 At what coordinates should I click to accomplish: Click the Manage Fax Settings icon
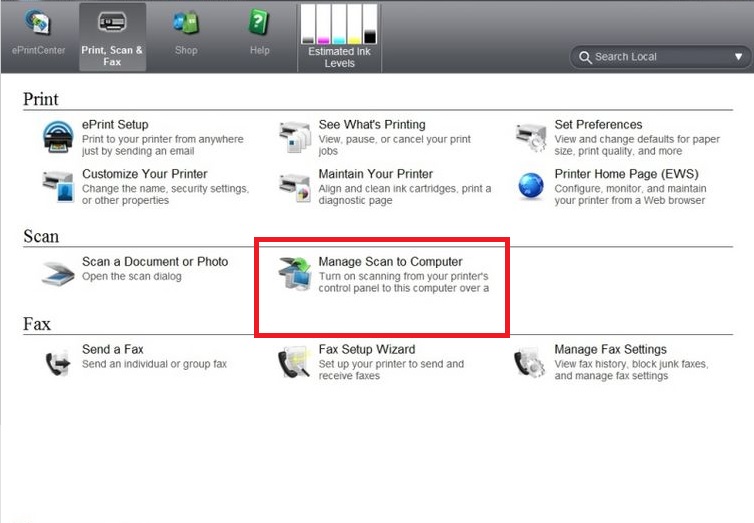pos(529,364)
